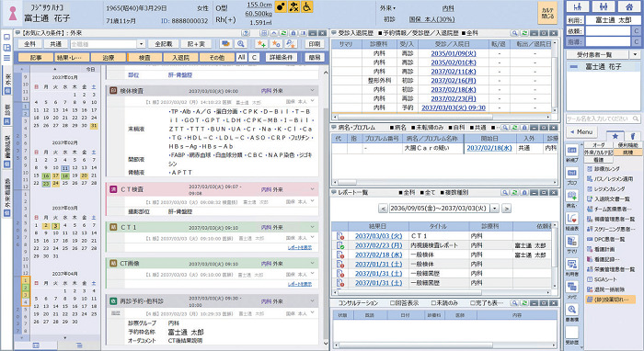Open the 利用者 icon in the side toolbar

(x=572, y=265)
